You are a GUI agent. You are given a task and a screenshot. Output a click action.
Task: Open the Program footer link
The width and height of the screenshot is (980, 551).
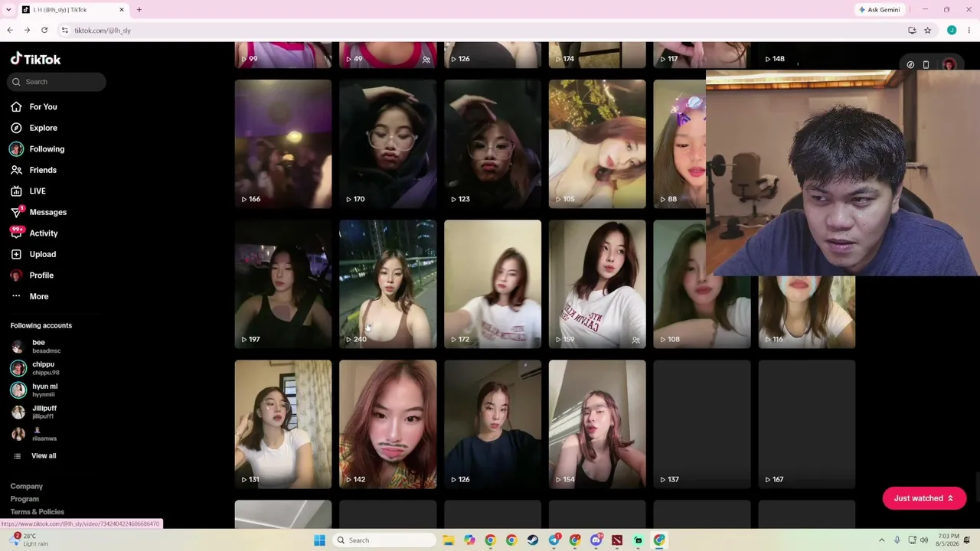click(x=24, y=499)
